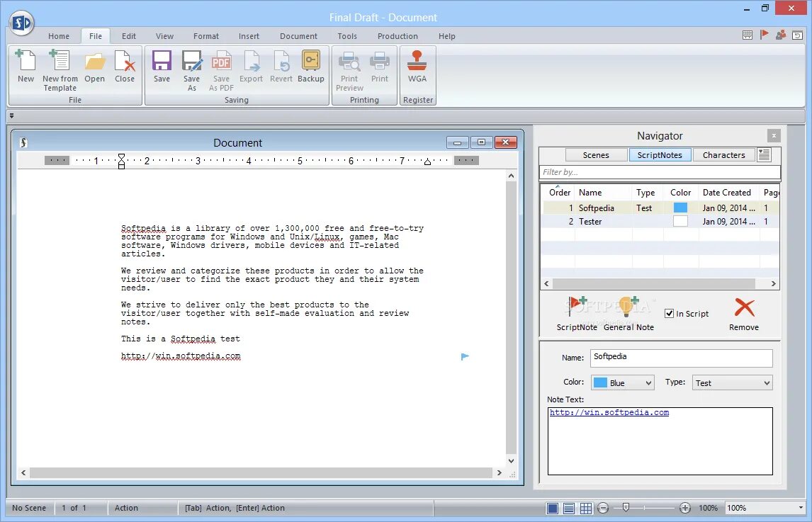This screenshot has width=812, height=522.
Task: Select the blue ScriptNote flag in the document margin
Action: pos(465,356)
